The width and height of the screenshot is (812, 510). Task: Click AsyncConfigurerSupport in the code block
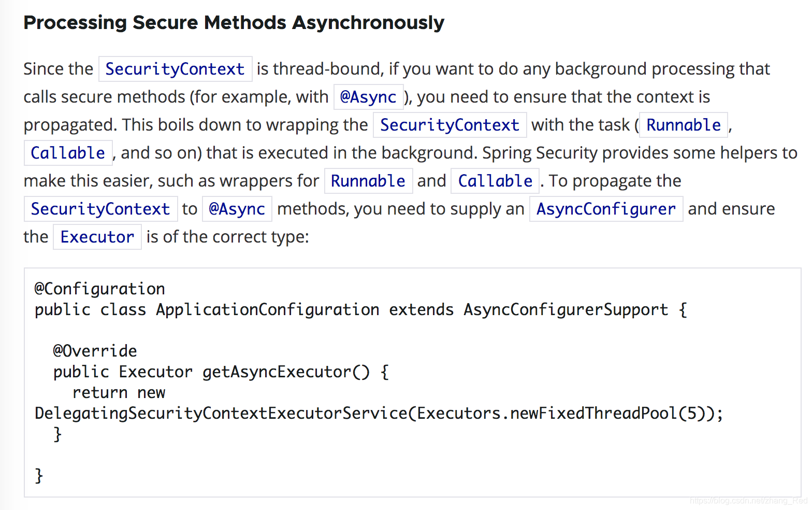pos(565,309)
